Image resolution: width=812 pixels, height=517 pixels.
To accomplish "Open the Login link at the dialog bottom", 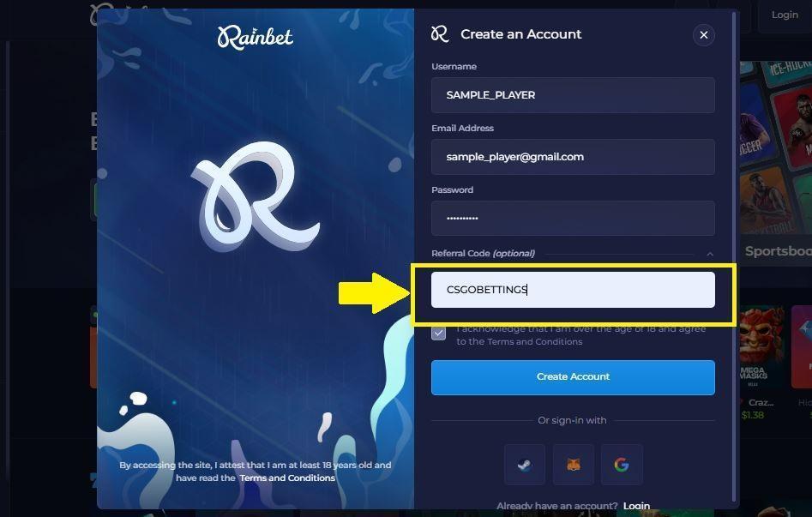I will point(636,506).
